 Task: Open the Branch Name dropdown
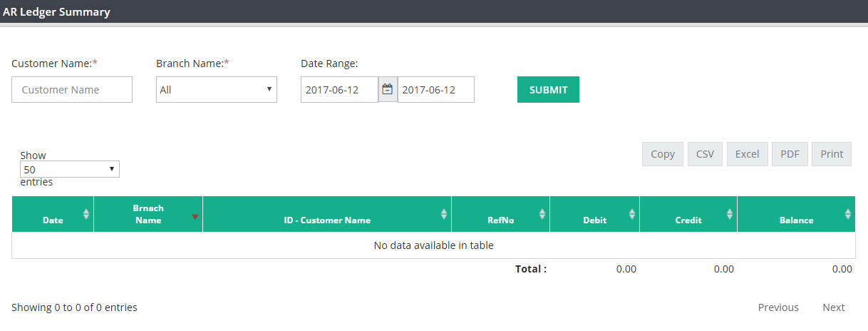[217, 90]
